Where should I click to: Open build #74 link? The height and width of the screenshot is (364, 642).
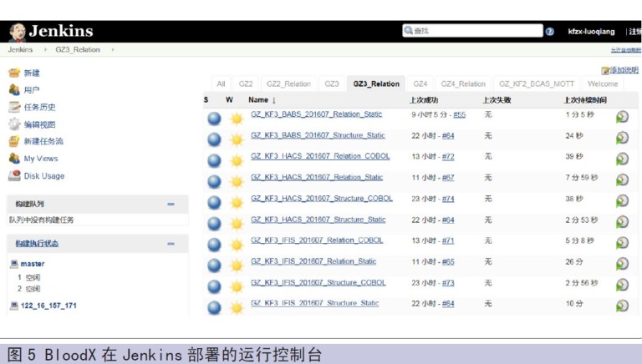point(448,199)
